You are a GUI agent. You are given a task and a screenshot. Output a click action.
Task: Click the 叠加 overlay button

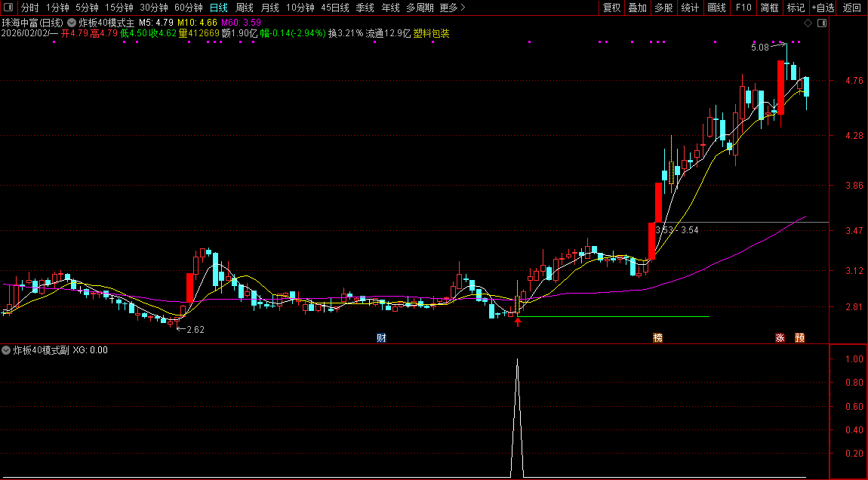(x=637, y=8)
